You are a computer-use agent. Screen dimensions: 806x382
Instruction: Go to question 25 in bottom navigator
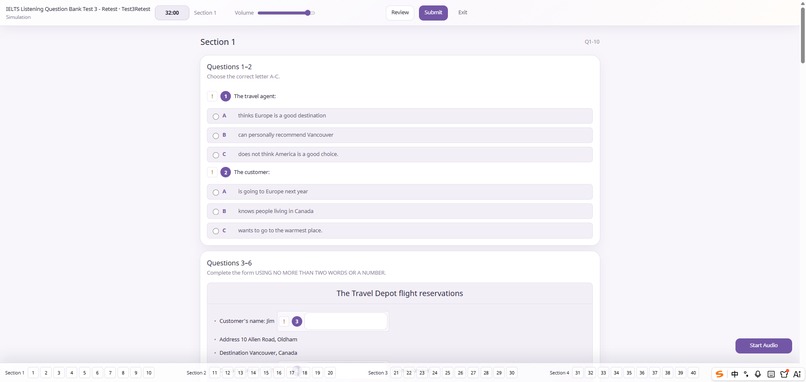pos(447,373)
